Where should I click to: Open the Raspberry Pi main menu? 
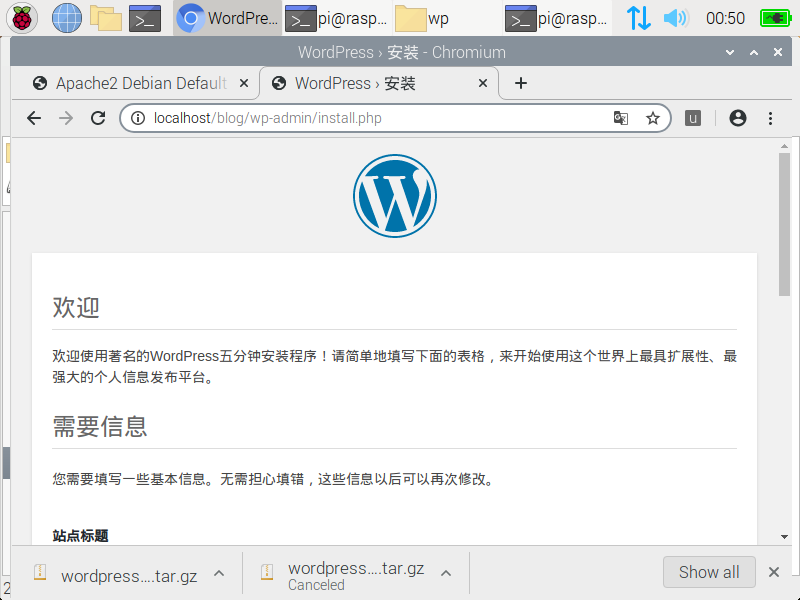(x=23, y=17)
